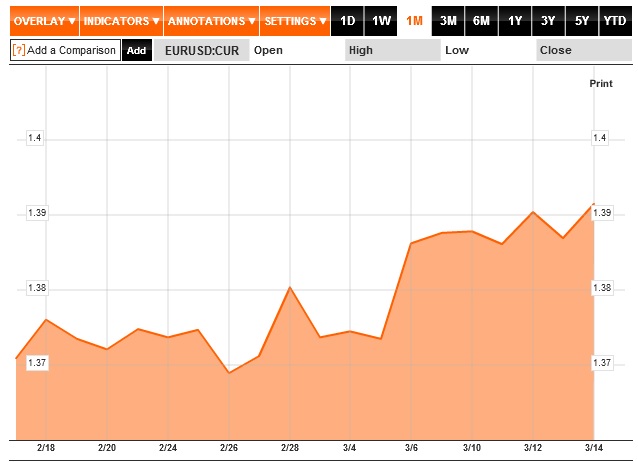The width and height of the screenshot is (638, 462).
Task: Select the 1W time range
Action: [381, 20]
